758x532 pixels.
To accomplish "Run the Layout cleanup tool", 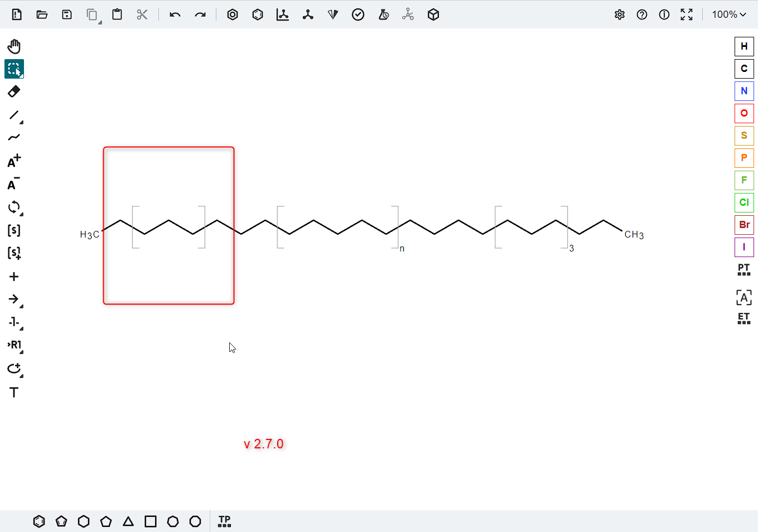I will click(283, 14).
